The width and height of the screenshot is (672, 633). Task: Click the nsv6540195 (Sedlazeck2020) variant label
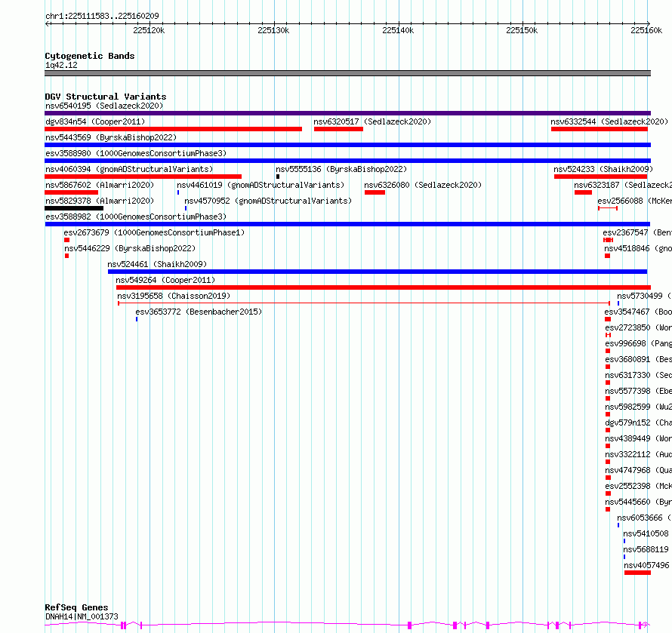click(x=104, y=106)
